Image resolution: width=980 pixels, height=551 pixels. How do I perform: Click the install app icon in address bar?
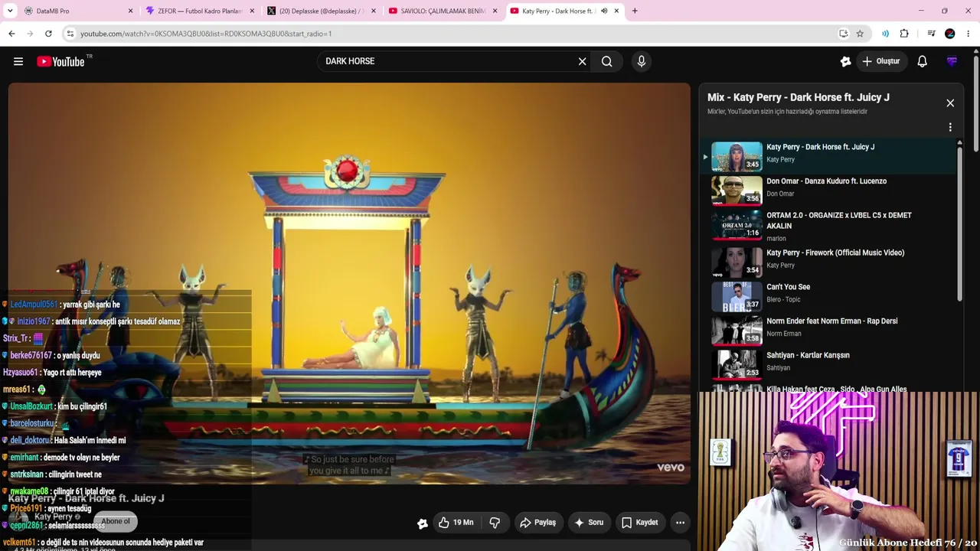click(843, 34)
